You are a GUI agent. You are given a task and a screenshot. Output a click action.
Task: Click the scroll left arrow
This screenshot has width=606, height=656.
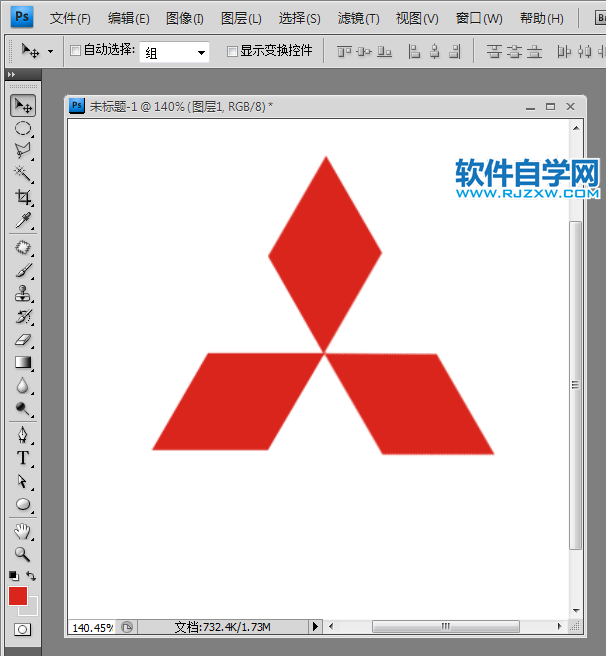331,626
